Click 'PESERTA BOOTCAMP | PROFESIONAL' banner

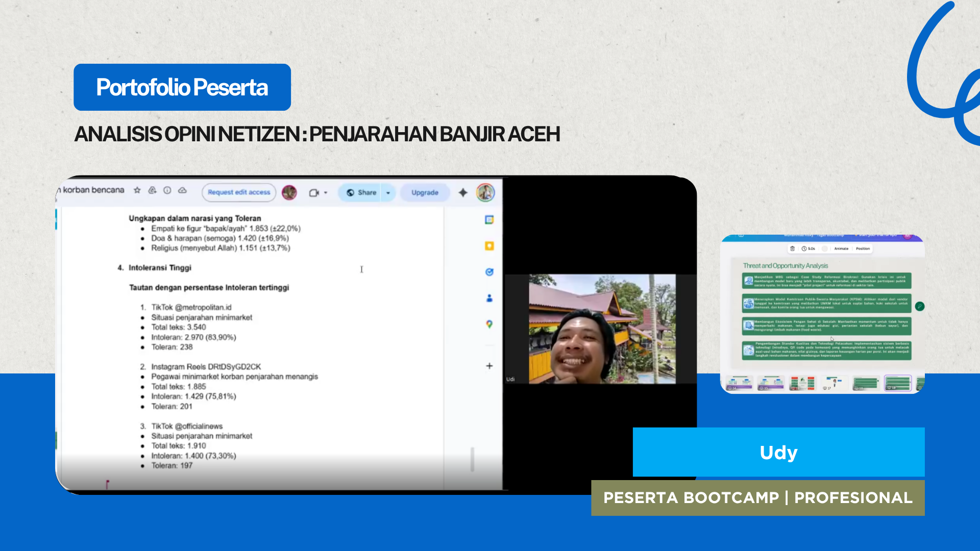[x=758, y=498]
